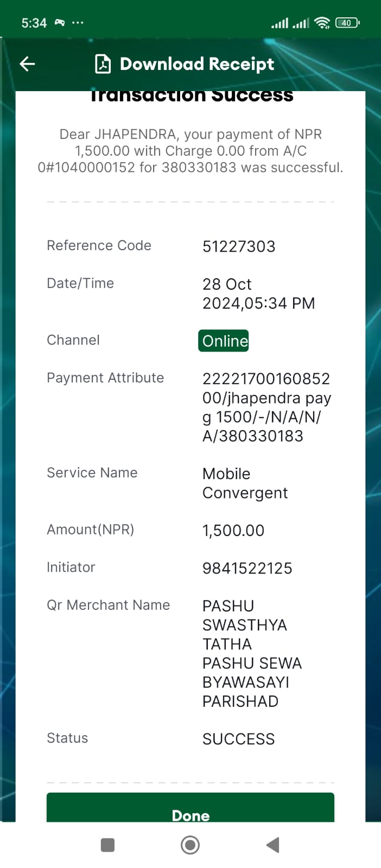The image size is (381, 868).
Task: Select the amount value 1,500.00
Action: click(233, 531)
